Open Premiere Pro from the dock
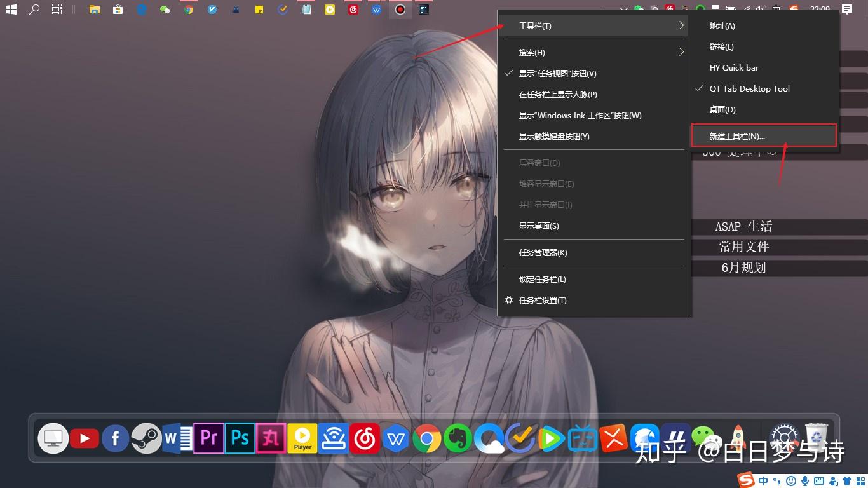The width and height of the screenshot is (868, 488). [209, 438]
